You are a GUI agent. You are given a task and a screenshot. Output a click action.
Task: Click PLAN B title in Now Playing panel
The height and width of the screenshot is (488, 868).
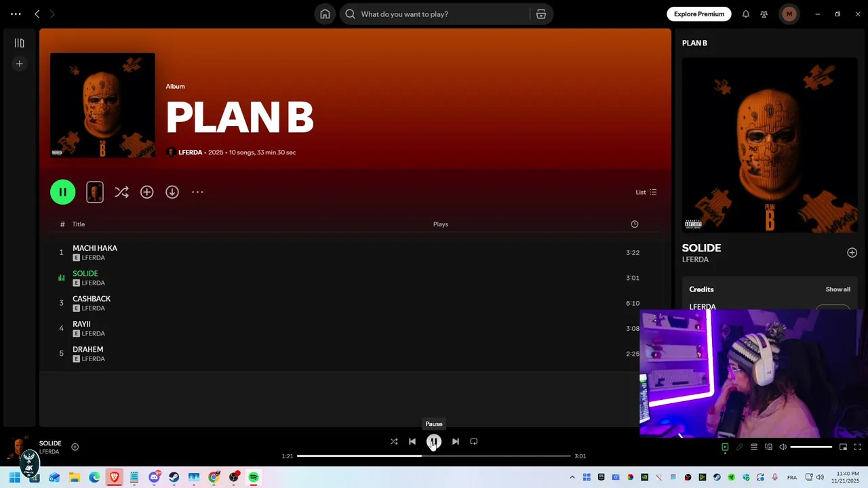coord(694,43)
